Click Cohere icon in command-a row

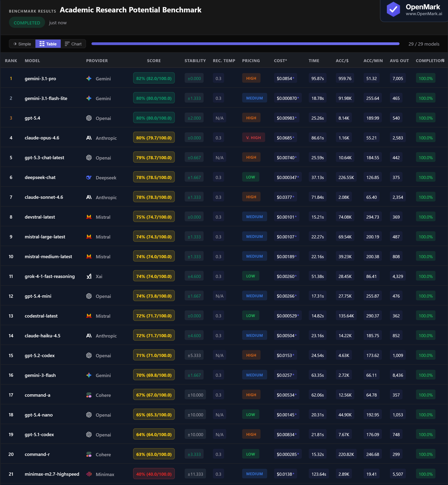pos(89,395)
